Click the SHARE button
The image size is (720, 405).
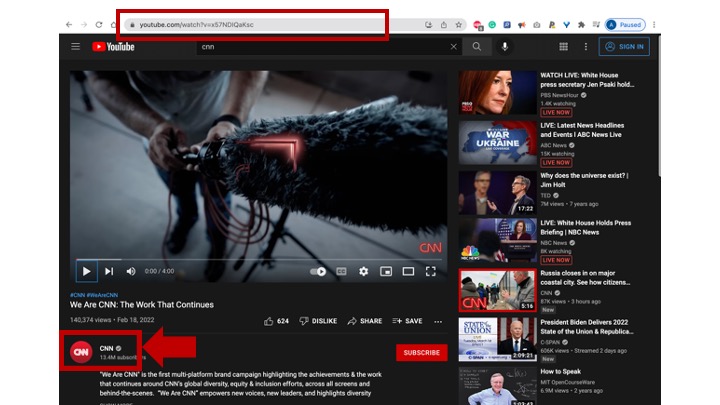[365, 321]
